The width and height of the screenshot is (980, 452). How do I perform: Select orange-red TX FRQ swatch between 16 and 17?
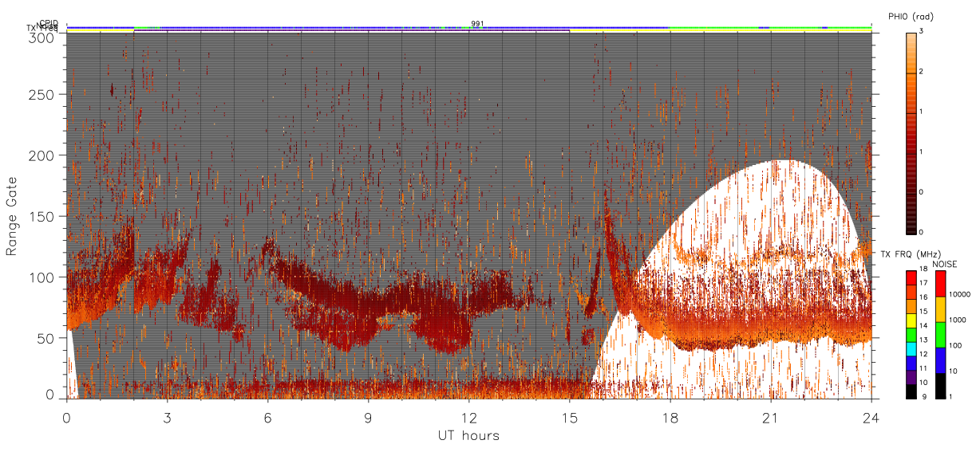click(911, 292)
